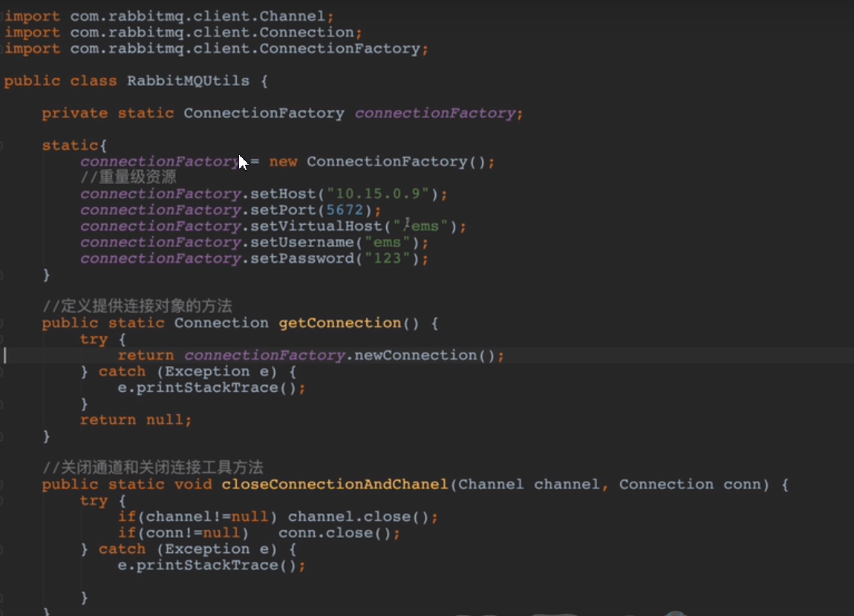This screenshot has width=854, height=616.
Task: Click the if(channel!=null) condition
Action: [198, 517]
